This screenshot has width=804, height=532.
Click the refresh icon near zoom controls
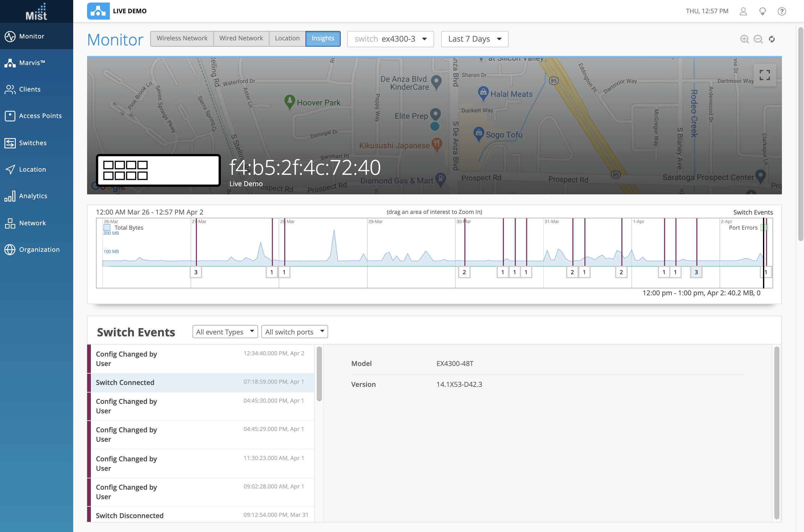coord(772,39)
